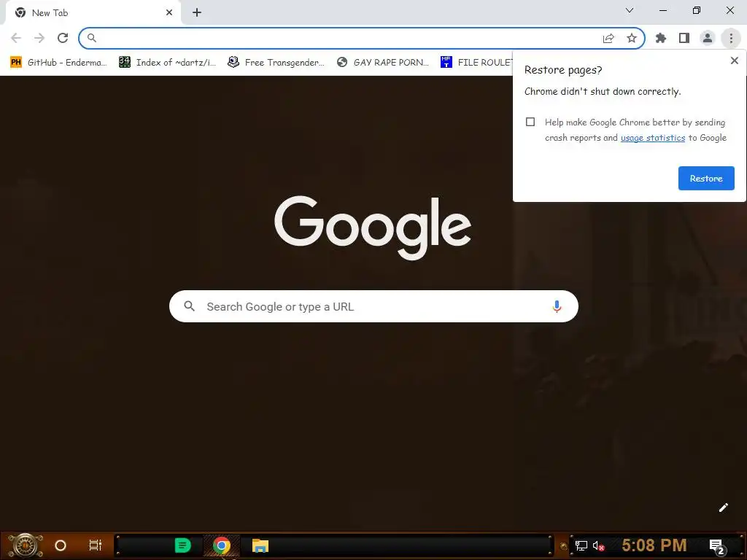Customize this page with pencil icon
The image size is (747, 560).
pyautogui.click(x=723, y=507)
